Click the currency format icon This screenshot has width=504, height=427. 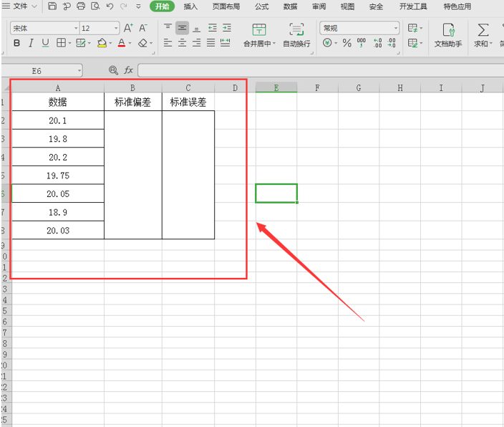tap(327, 43)
